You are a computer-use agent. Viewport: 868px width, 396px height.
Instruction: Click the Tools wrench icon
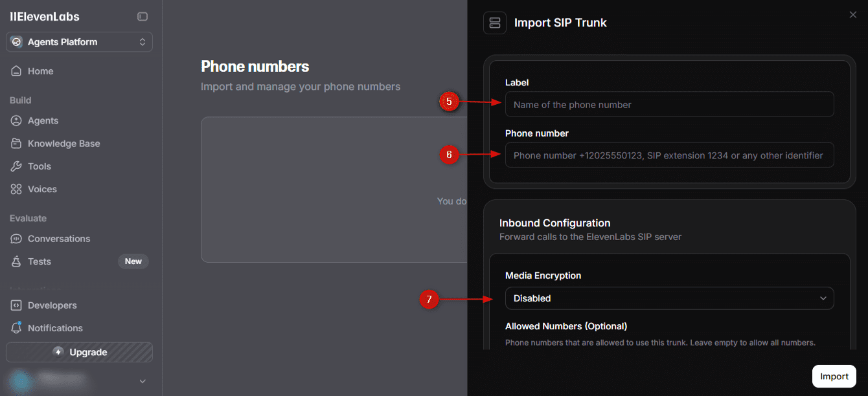click(x=16, y=166)
